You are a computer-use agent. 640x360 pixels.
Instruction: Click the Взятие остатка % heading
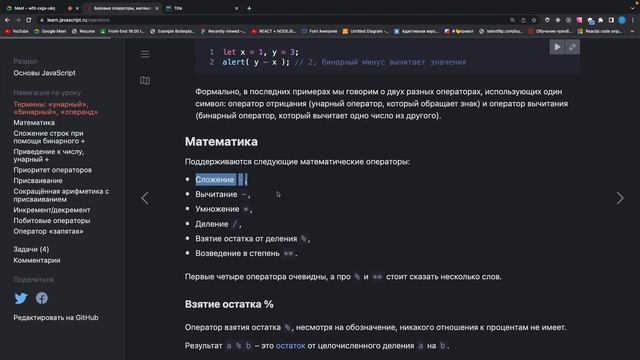(229, 304)
